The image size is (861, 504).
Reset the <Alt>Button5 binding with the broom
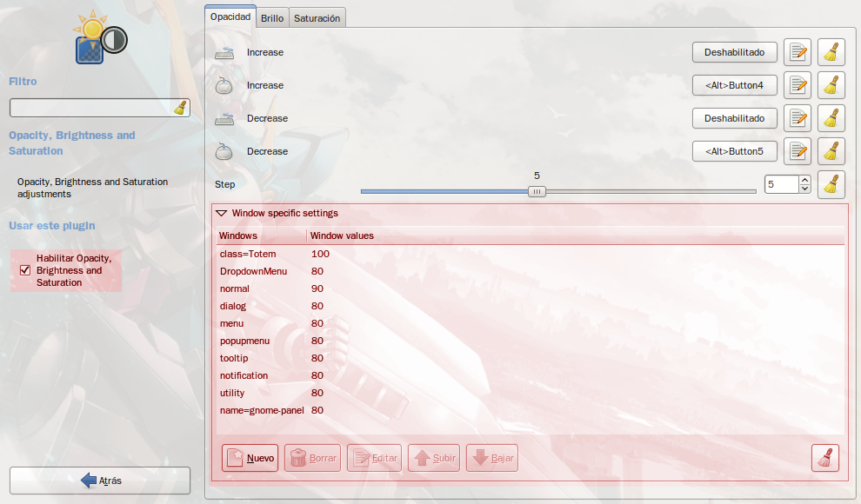[x=831, y=151]
